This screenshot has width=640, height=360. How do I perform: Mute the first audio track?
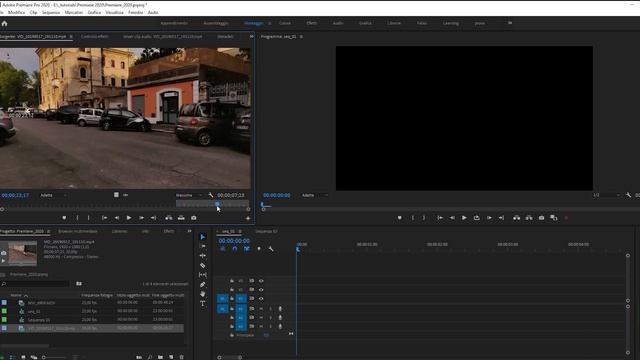point(261,309)
